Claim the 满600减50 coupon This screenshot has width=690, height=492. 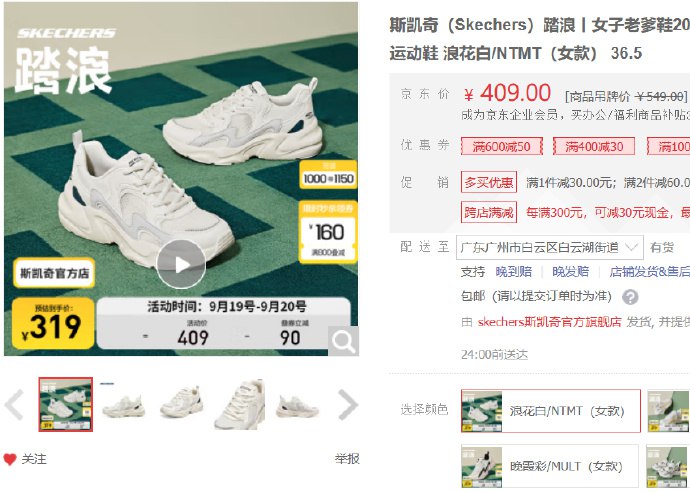[x=501, y=146]
